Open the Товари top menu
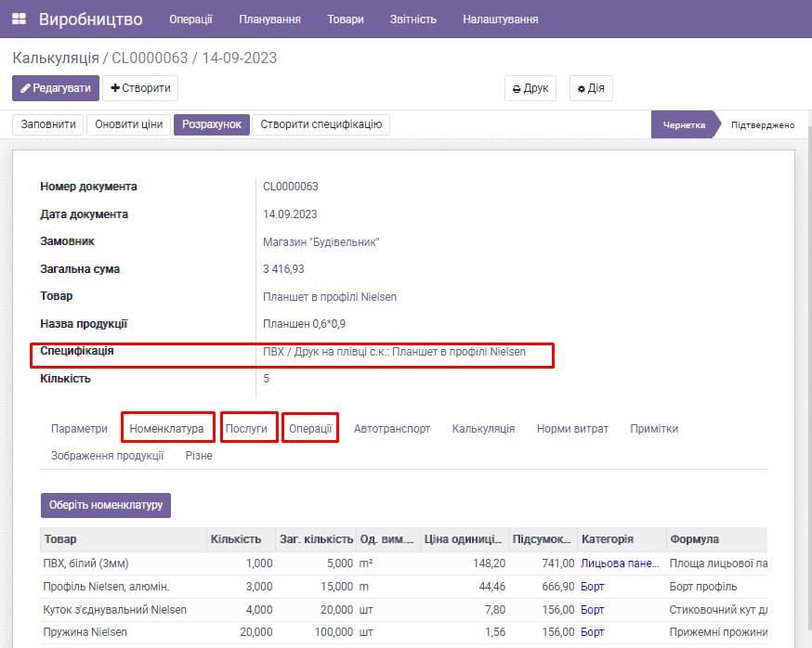The image size is (812, 648). point(346,19)
